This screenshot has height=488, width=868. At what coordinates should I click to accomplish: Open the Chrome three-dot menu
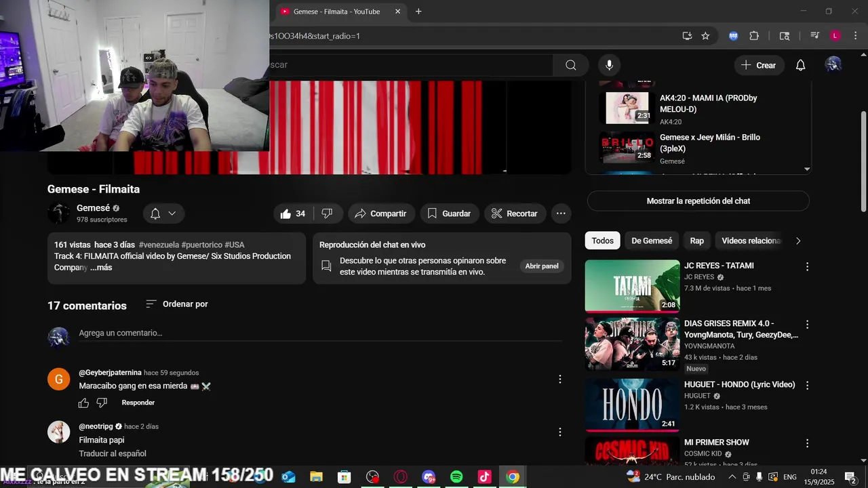(x=856, y=36)
